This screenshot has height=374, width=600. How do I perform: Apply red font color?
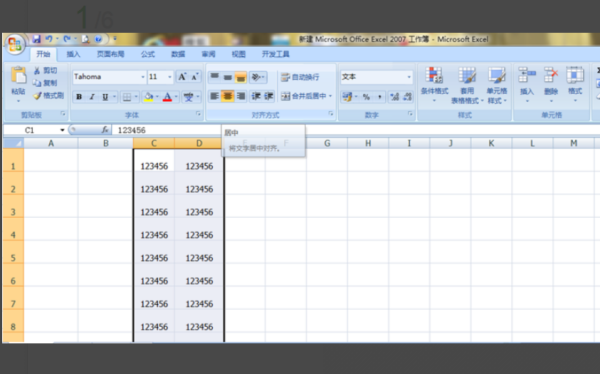167,97
